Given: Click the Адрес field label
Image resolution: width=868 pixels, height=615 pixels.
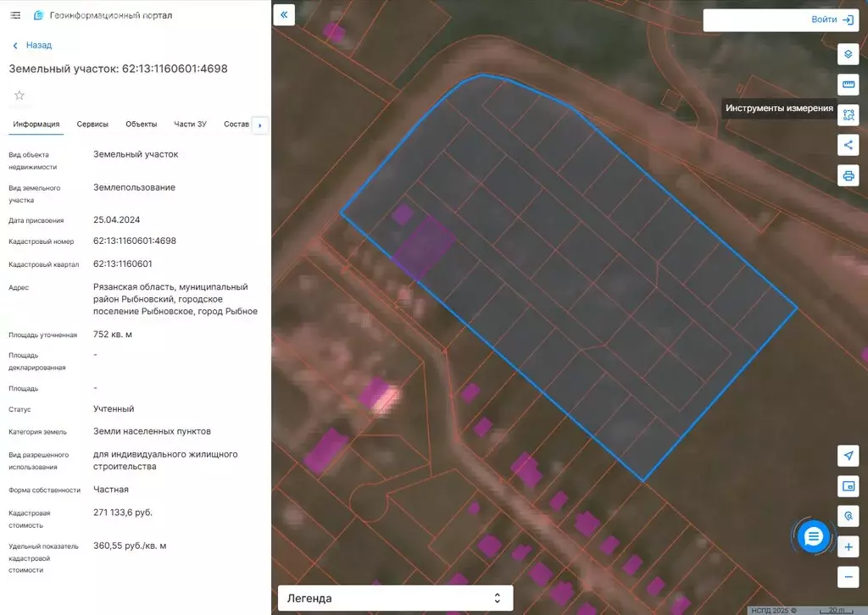Looking at the screenshot, I should point(19,287).
